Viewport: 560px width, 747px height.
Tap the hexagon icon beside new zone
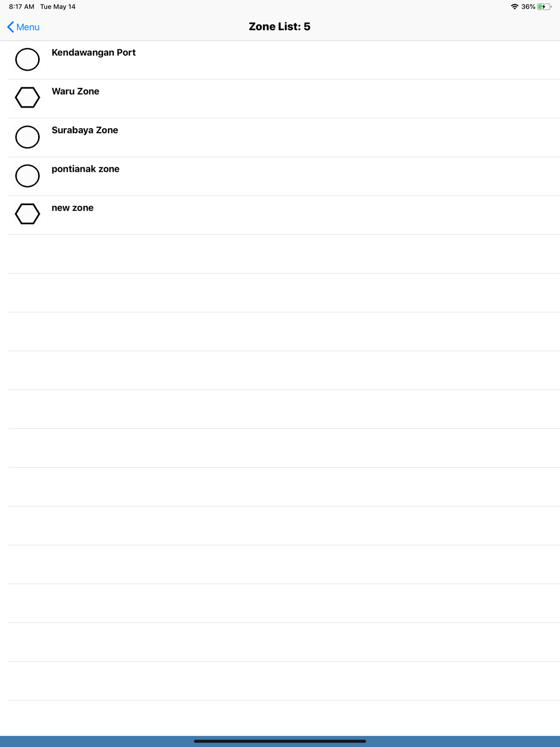click(27, 214)
